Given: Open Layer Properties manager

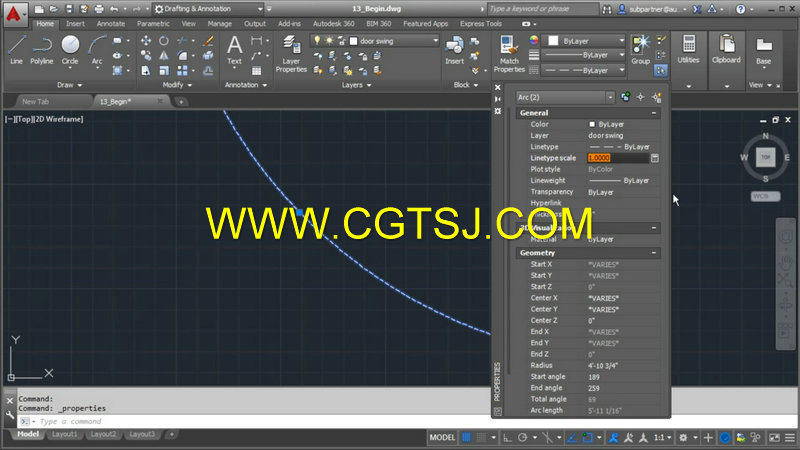Looking at the screenshot, I should (x=291, y=54).
